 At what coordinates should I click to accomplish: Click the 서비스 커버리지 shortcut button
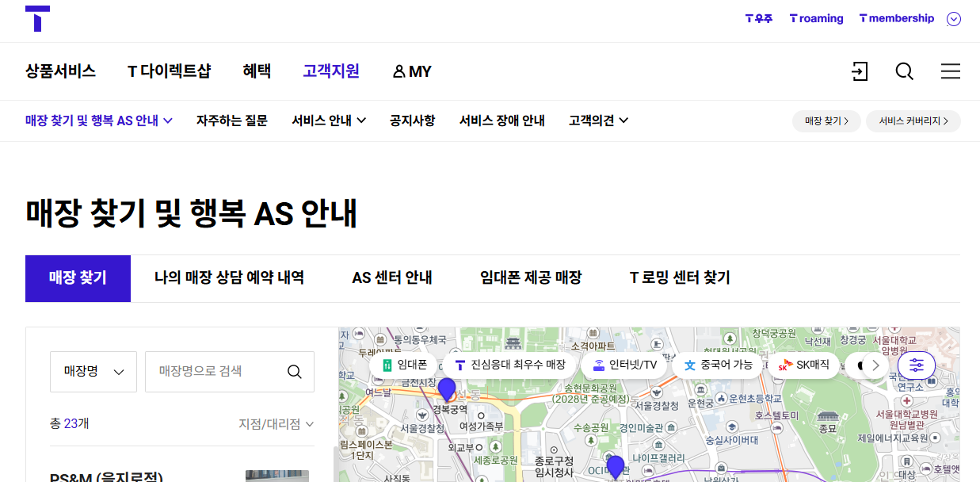coord(913,121)
